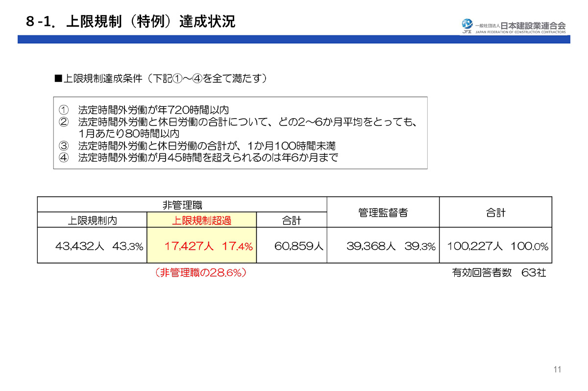Click the 管理監督者 column header

(383, 212)
